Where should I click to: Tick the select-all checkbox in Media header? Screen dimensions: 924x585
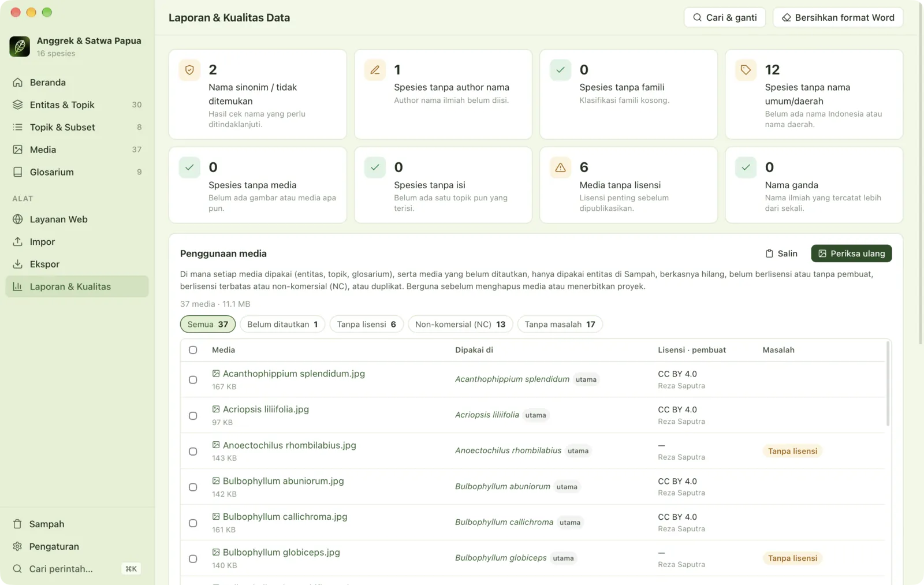pos(193,350)
